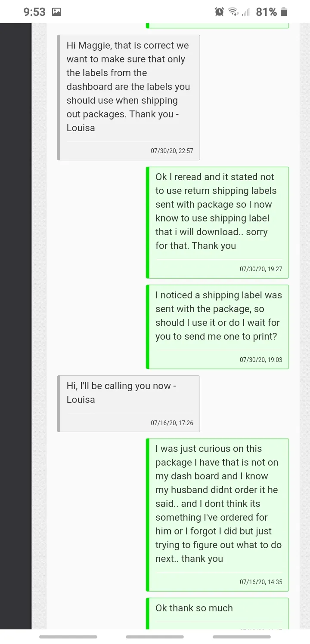Select the 'I noticed a shipping label' message
Screen dimensions: 310x644
(x=217, y=327)
